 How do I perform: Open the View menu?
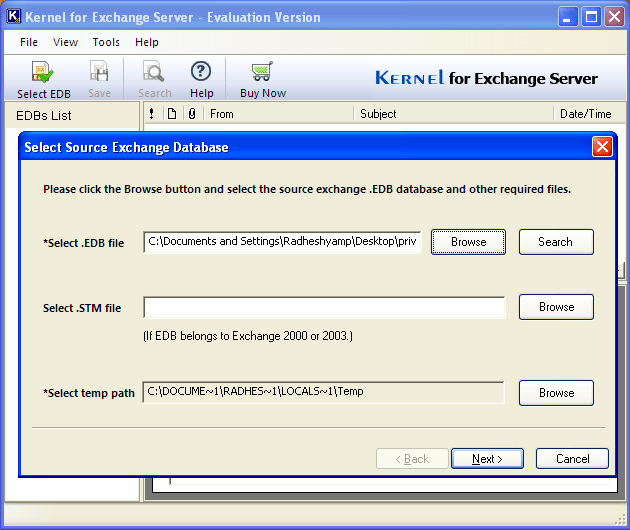click(65, 42)
